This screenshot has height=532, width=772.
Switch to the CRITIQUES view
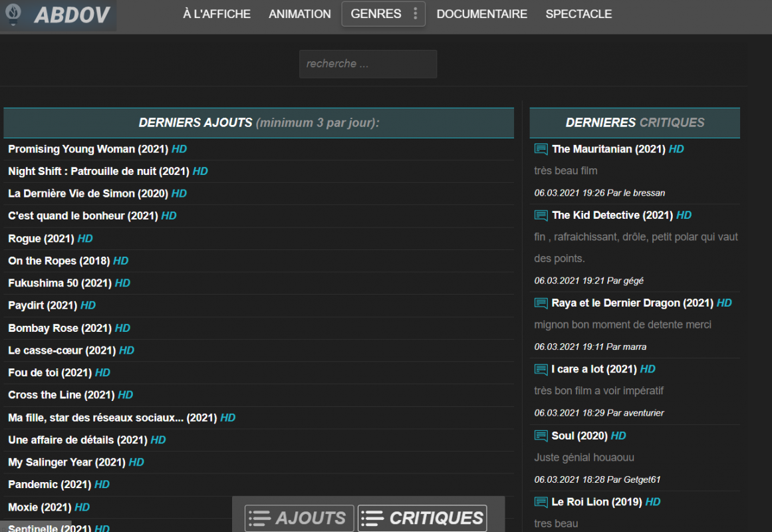[x=422, y=518]
